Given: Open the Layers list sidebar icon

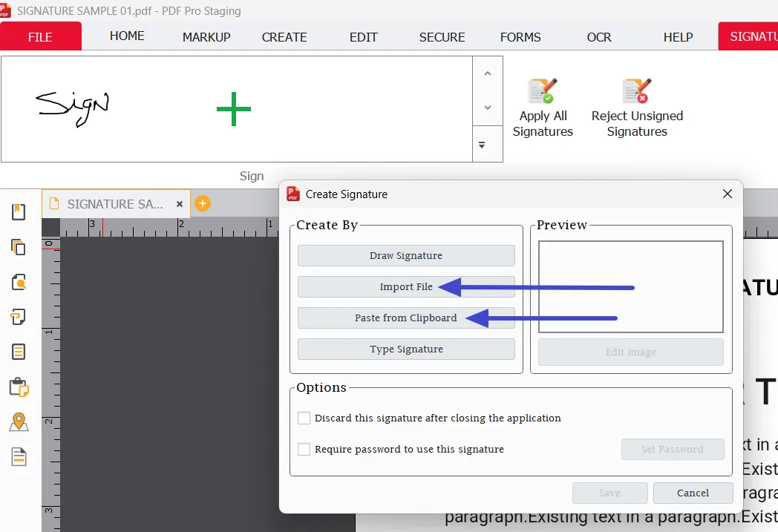Looking at the screenshot, I should [x=19, y=352].
